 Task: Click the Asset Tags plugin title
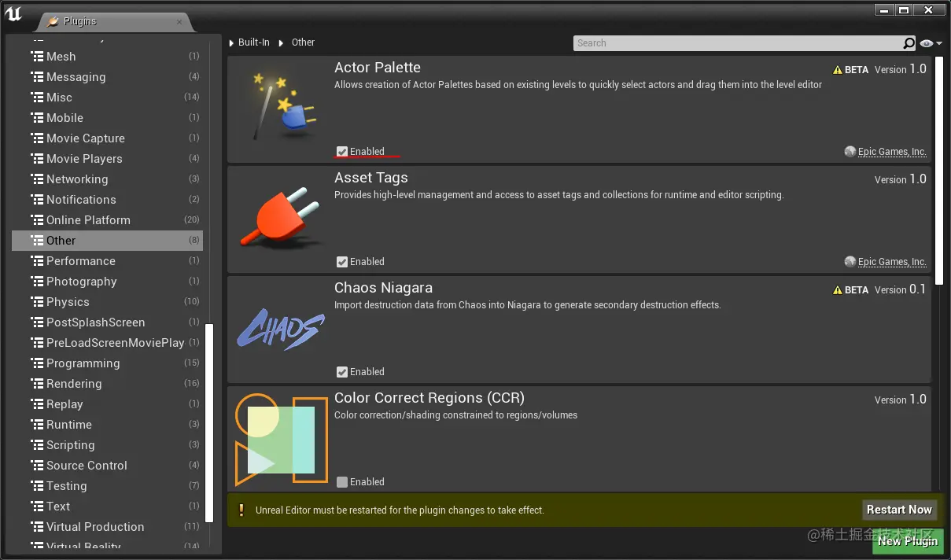point(370,178)
